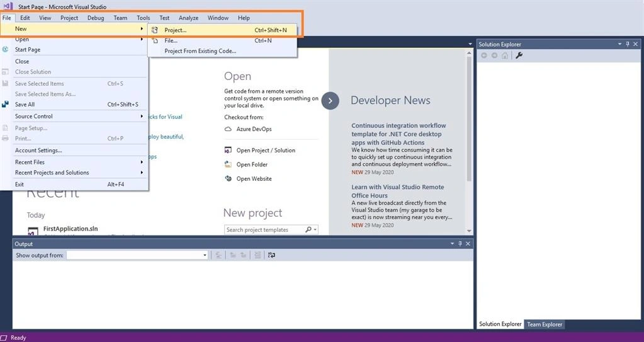
Task: Expand the search options arrow beside magnifier
Action: [x=315, y=230]
